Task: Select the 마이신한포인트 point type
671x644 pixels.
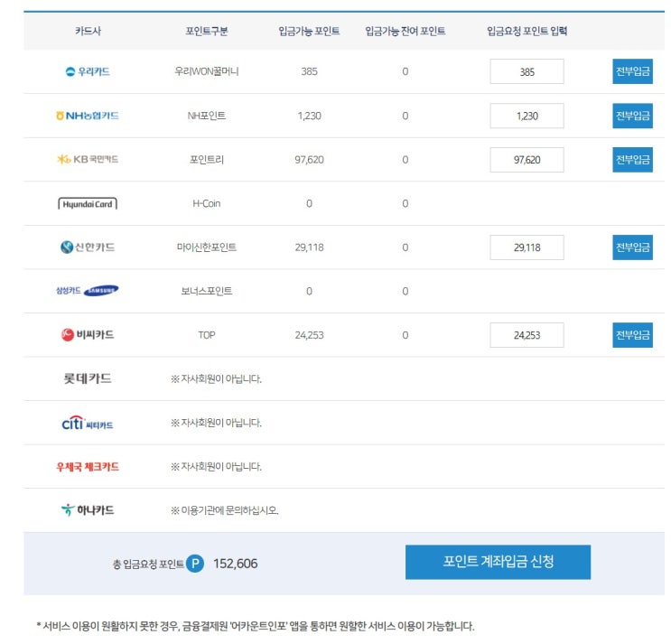Action: pos(207,247)
